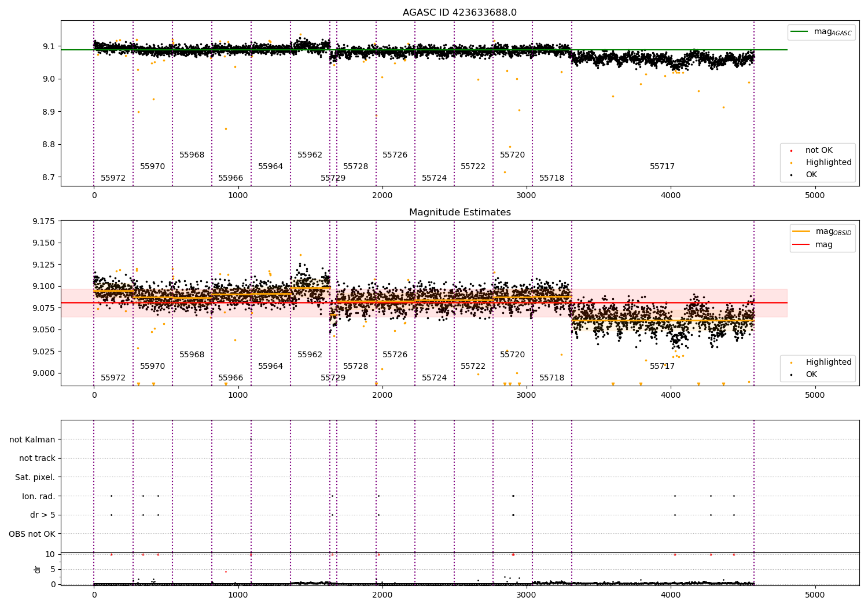The height and width of the screenshot is (608, 868).
Task: Click OBSID label 55720 in the top plot
Action: point(513,155)
